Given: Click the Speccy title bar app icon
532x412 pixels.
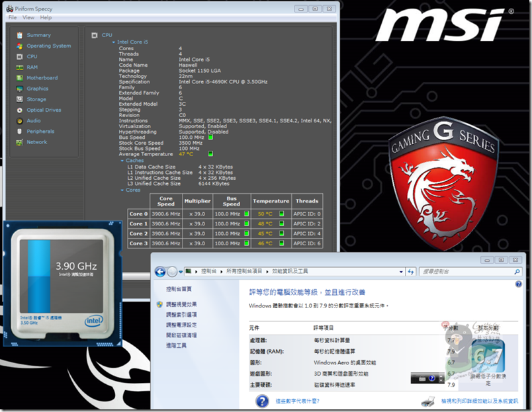Looking at the screenshot, I should [9, 9].
